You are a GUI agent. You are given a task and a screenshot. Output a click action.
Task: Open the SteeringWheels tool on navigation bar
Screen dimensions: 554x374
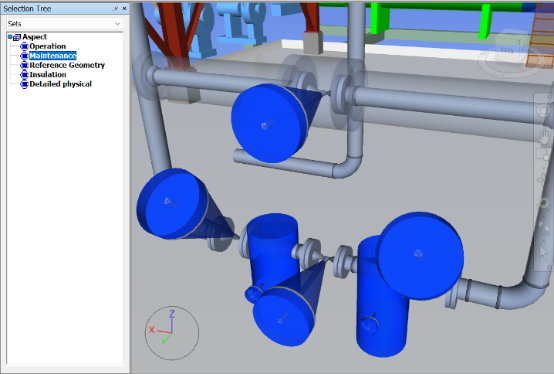544,111
